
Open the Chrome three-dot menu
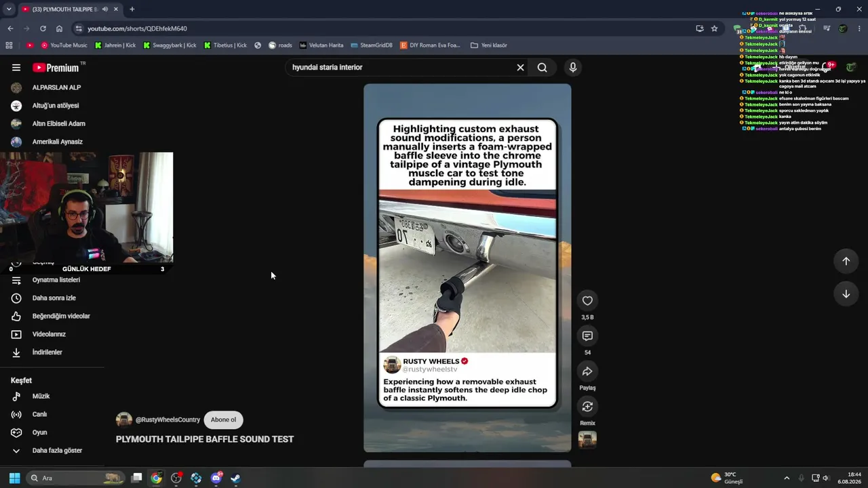[858, 28]
